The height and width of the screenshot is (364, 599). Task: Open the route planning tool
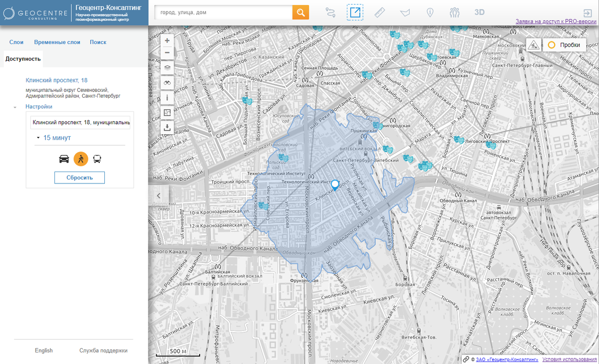coord(330,12)
